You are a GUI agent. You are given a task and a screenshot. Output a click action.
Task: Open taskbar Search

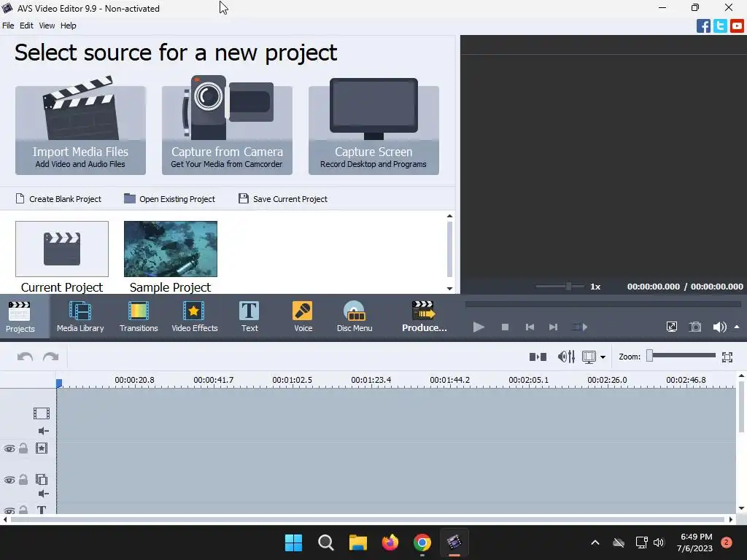(x=326, y=542)
